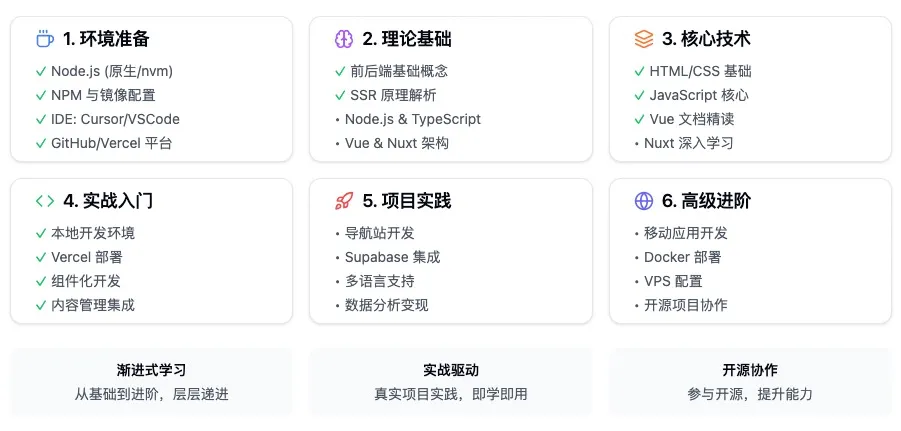Click the checkmark beside SSR 原理解析

[341, 95]
